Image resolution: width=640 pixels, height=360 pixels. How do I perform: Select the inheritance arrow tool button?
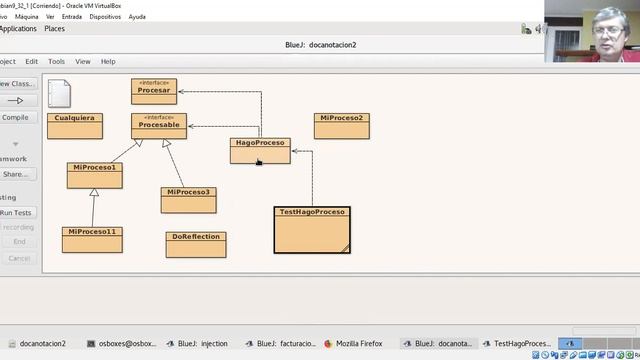[x=18, y=100]
